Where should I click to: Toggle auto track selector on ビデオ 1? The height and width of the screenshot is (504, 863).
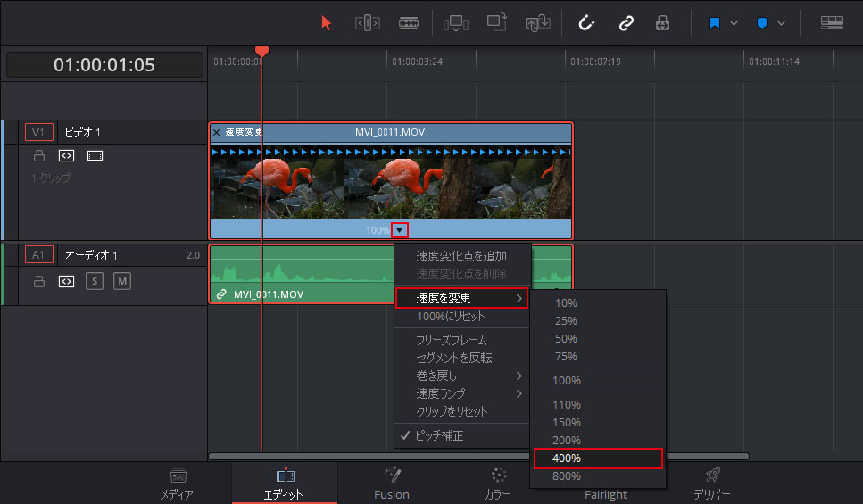pyautogui.click(x=67, y=156)
